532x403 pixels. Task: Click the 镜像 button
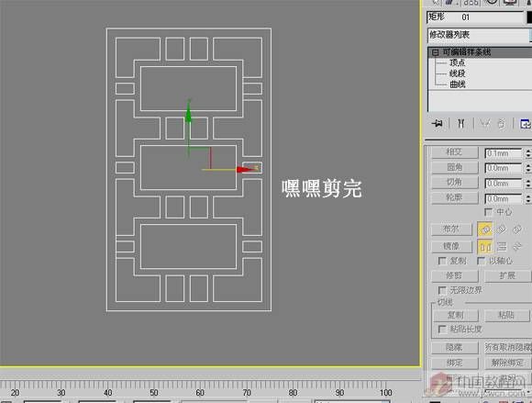[451, 246]
